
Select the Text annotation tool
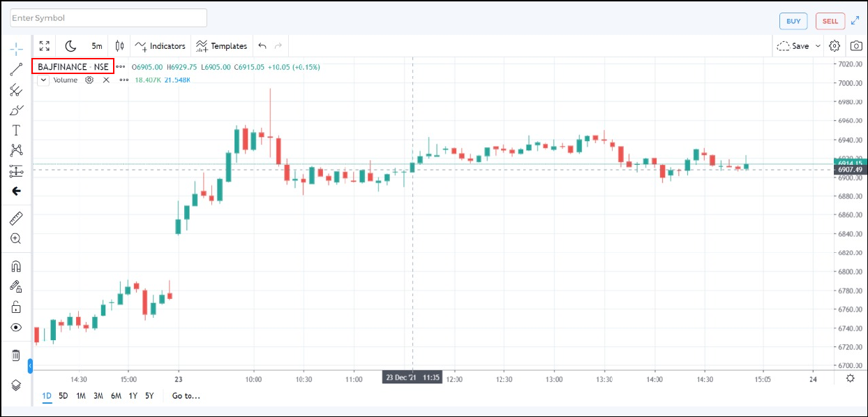[x=16, y=130]
